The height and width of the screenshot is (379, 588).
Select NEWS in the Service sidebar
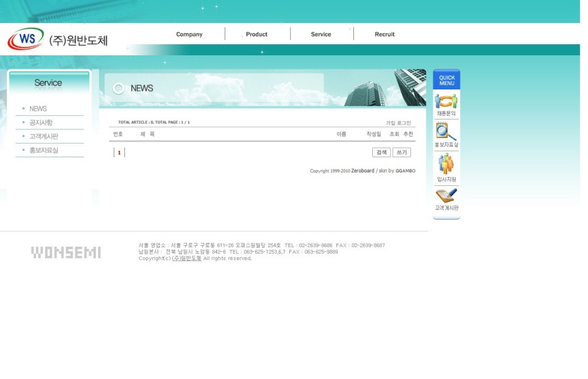(38, 109)
